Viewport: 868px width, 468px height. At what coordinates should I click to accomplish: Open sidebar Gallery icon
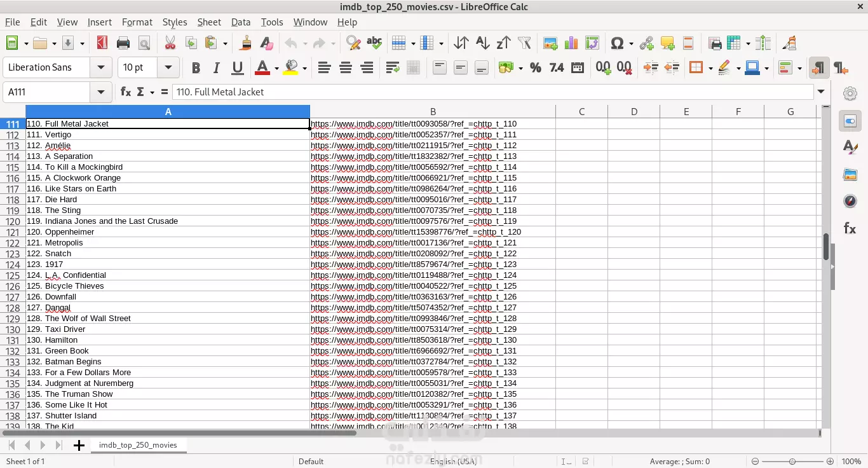click(x=850, y=175)
